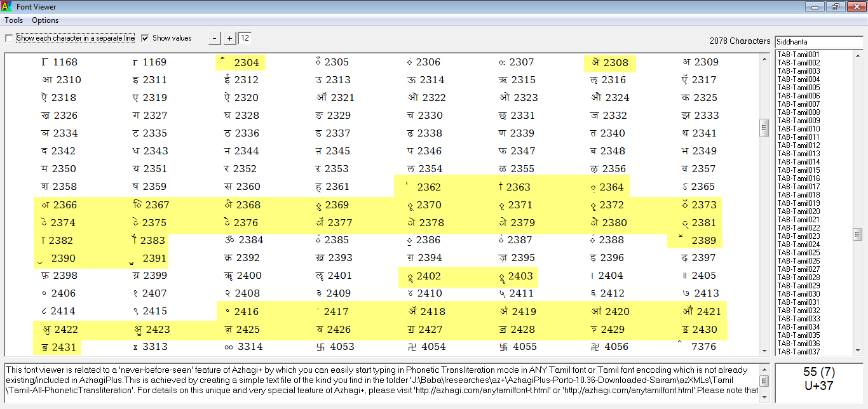Select the character with value 2350

(x=58, y=169)
